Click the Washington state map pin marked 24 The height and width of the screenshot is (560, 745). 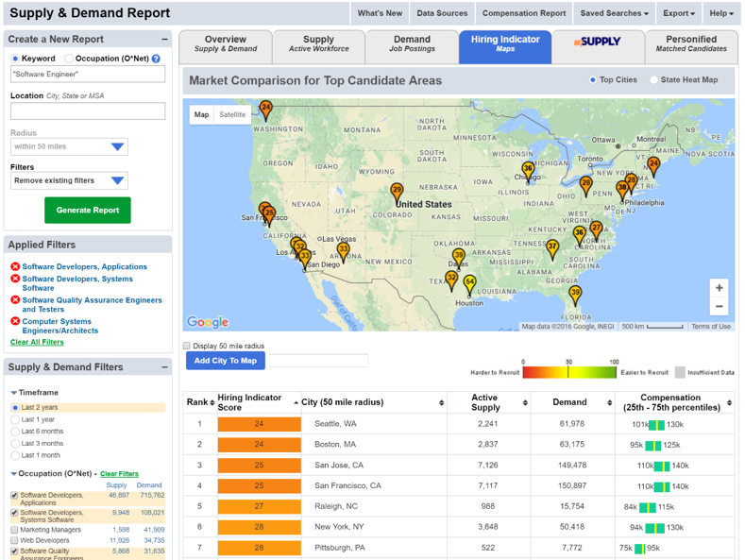coord(265,108)
